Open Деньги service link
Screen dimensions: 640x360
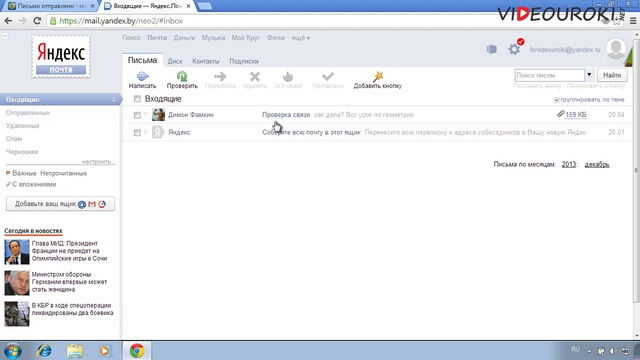184,38
